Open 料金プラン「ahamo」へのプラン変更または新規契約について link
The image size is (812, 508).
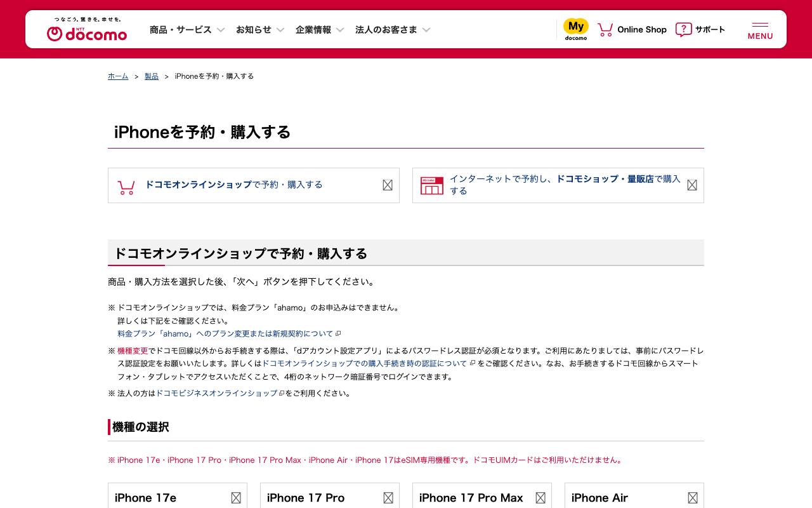[225, 333]
